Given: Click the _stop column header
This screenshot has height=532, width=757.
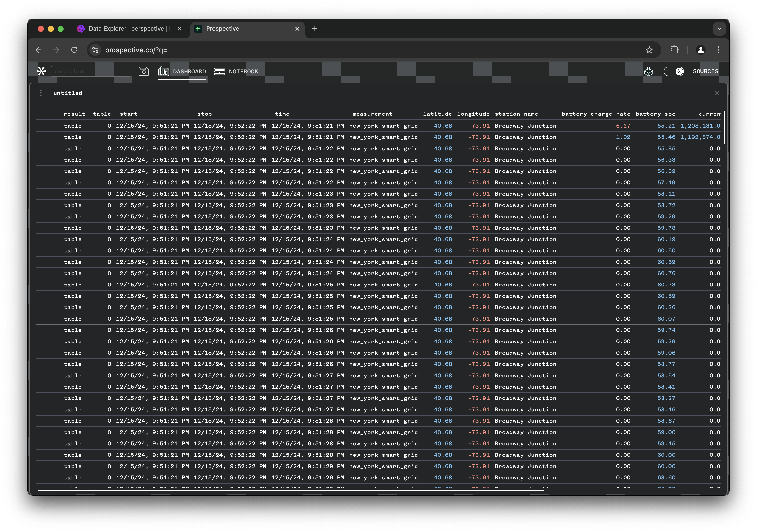Looking at the screenshot, I should pos(203,114).
